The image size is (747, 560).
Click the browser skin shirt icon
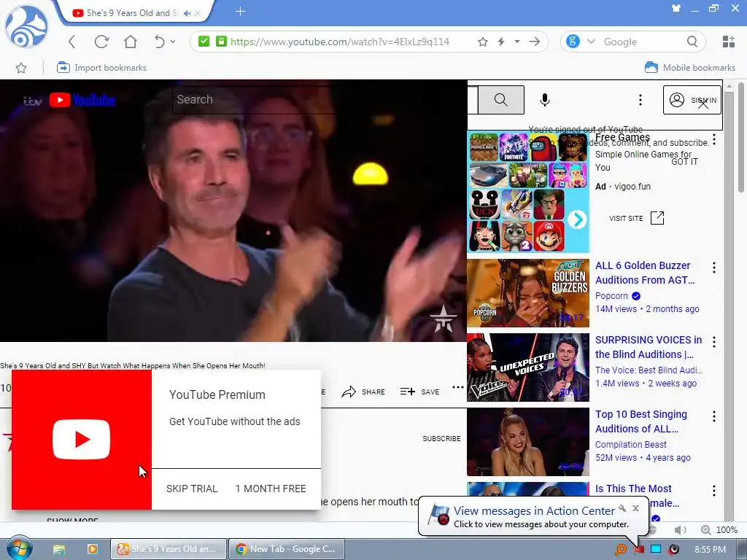676,8
